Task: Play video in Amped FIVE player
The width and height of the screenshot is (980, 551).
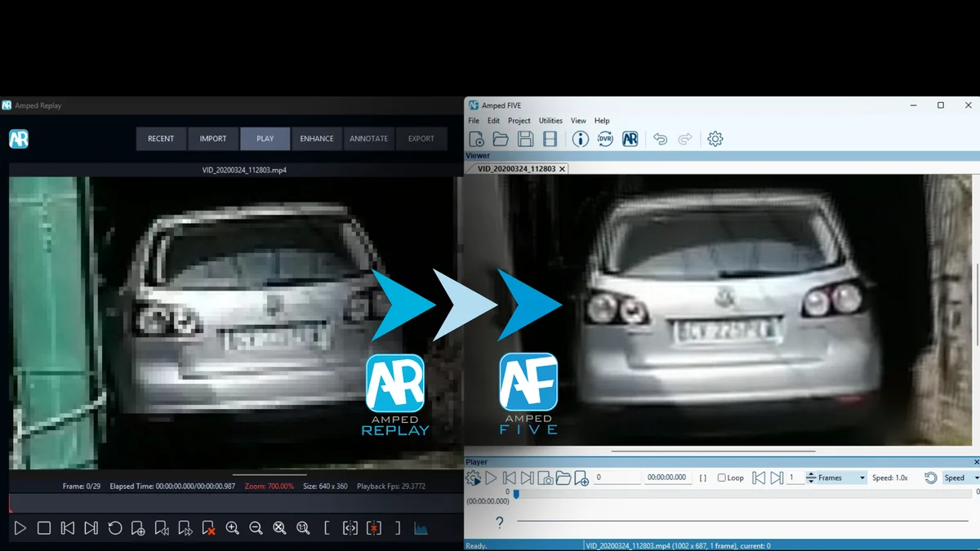Action: coord(491,478)
